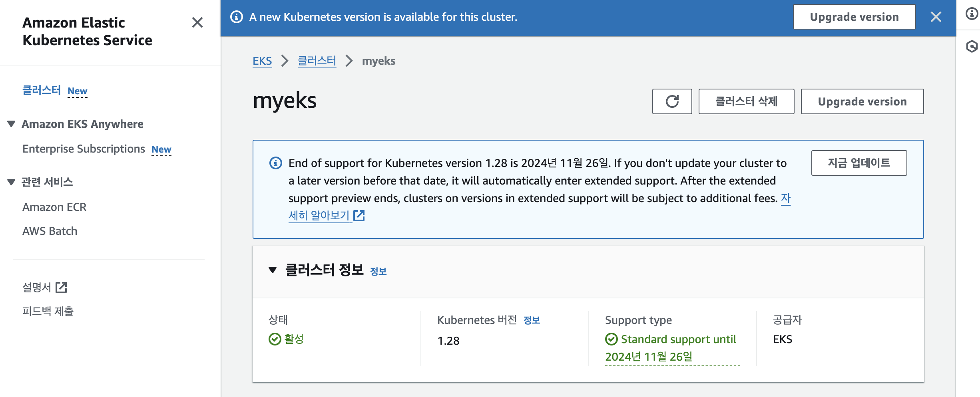Click Upgrade version beside 클러스터 삭제

pos(862,101)
